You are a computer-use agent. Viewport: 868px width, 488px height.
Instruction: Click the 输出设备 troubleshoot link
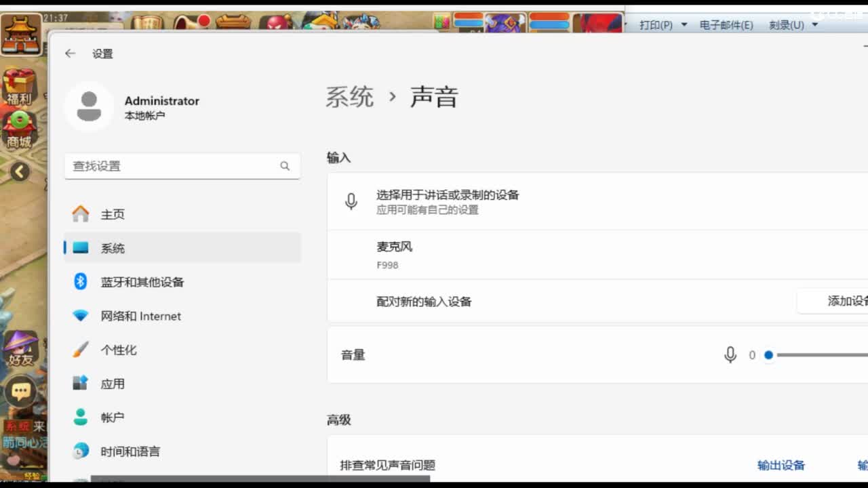pos(781,465)
